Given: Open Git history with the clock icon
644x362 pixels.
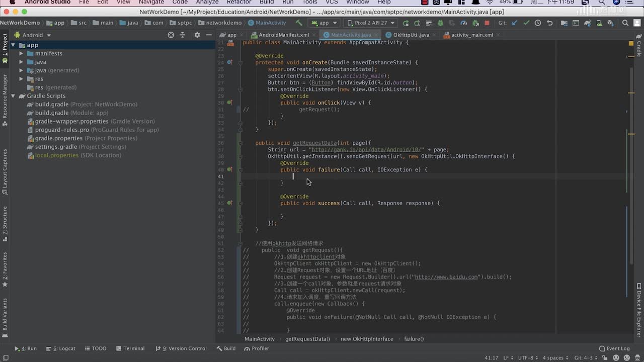Looking at the screenshot, I should pos(538,23).
